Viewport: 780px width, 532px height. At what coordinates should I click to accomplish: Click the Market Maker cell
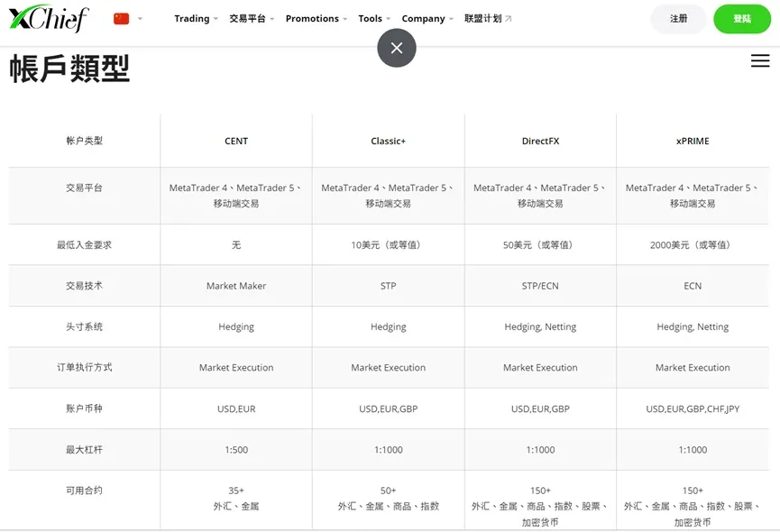click(x=236, y=286)
